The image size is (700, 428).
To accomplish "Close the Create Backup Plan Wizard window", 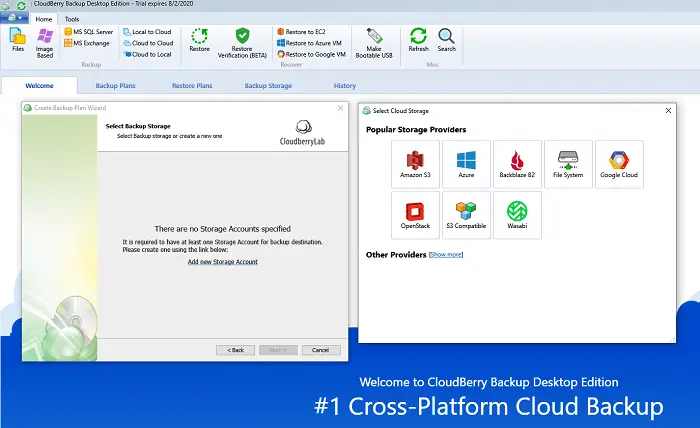I will point(340,108).
